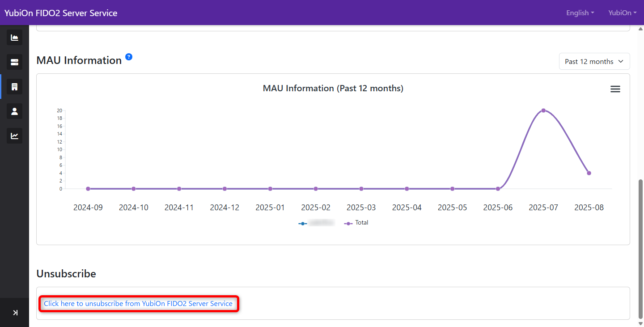Click the chart title MAU Information (Past 12 months)
Screen dimensions: 644x327
tap(333, 89)
